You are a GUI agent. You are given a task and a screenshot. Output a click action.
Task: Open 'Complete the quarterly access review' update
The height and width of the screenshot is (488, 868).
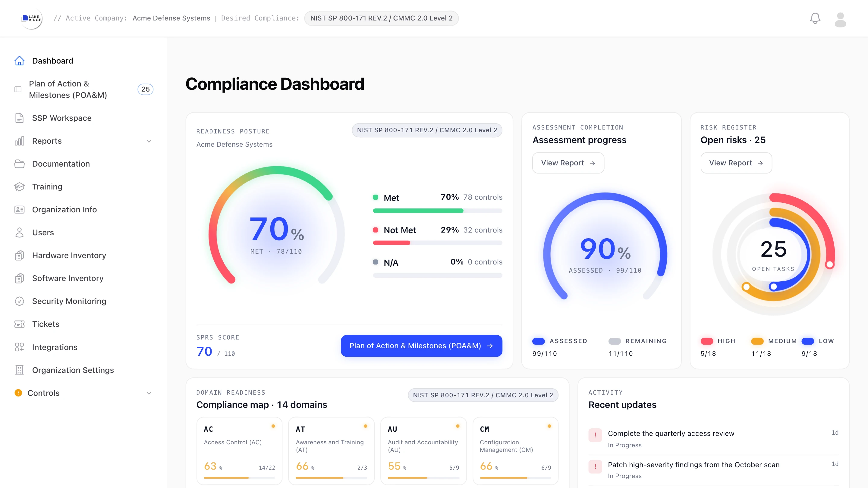713,439
